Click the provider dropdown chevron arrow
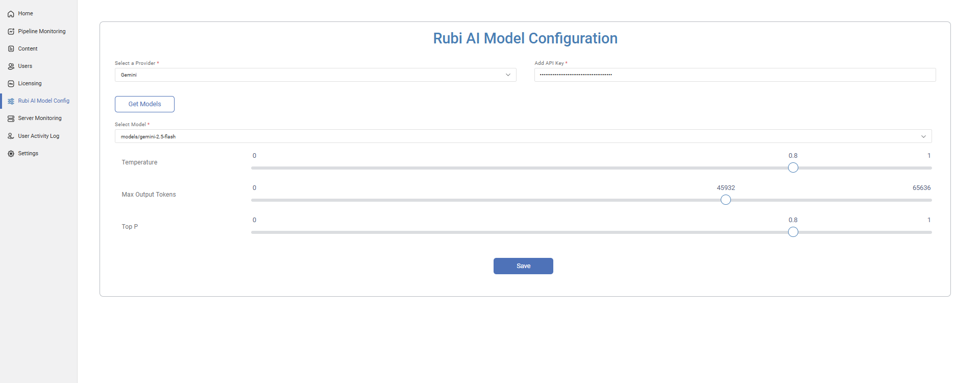The width and height of the screenshot is (980, 383). (508, 75)
